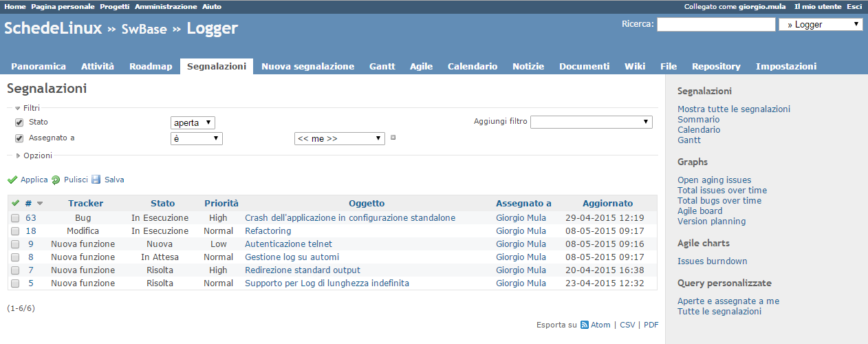868x344 pixels.
Task: Open Sommario in the sidebar
Action: (698, 120)
